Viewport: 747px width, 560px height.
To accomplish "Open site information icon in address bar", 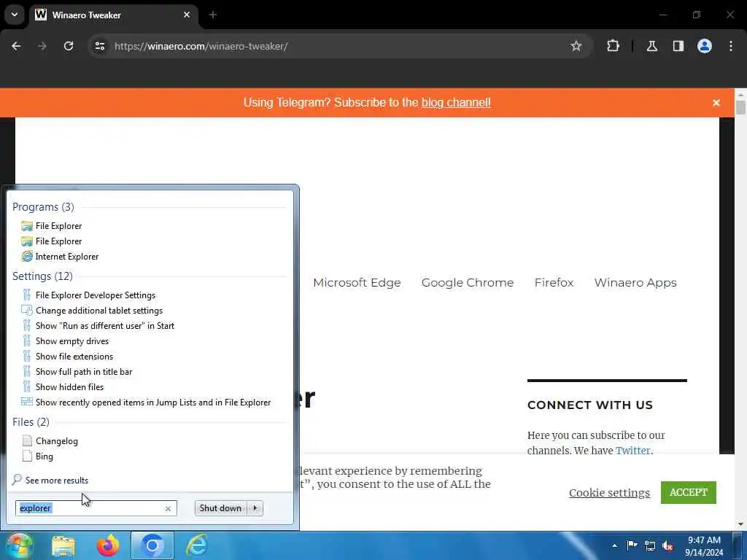I will (x=100, y=46).
